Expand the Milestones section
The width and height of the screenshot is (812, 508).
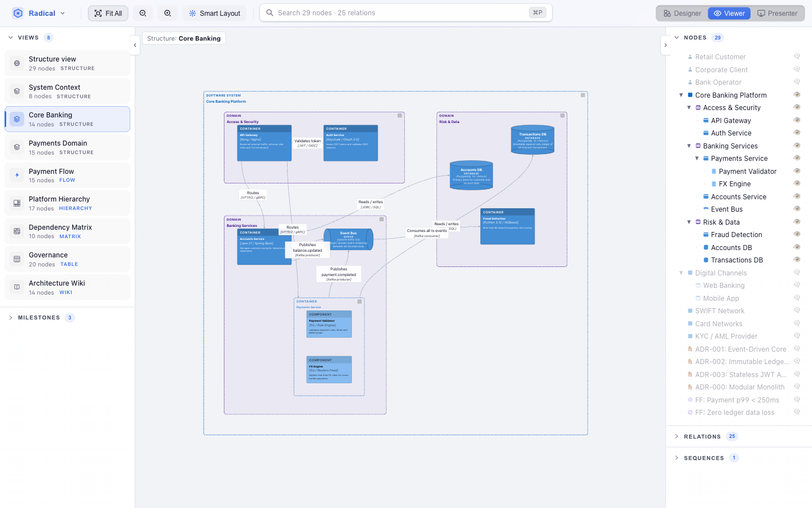point(10,318)
